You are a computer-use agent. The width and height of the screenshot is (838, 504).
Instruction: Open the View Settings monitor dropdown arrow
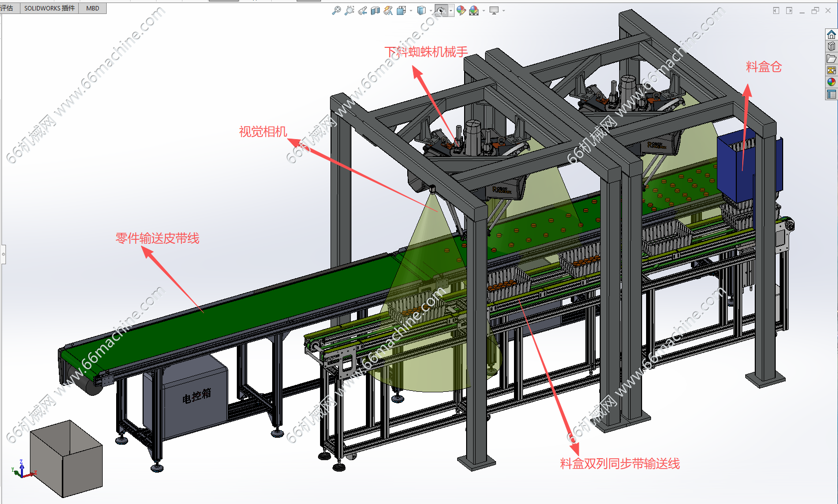(x=503, y=10)
